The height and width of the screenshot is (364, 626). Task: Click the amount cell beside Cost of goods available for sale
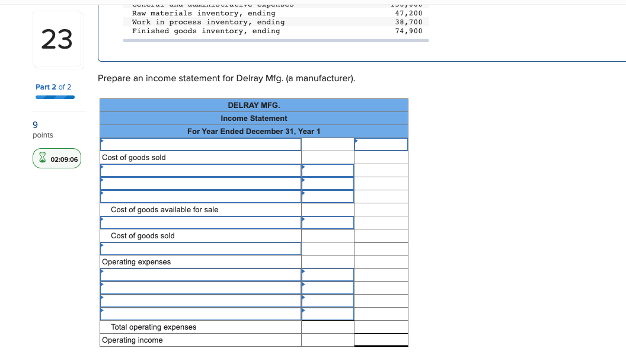pyautogui.click(x=327, y=209)
